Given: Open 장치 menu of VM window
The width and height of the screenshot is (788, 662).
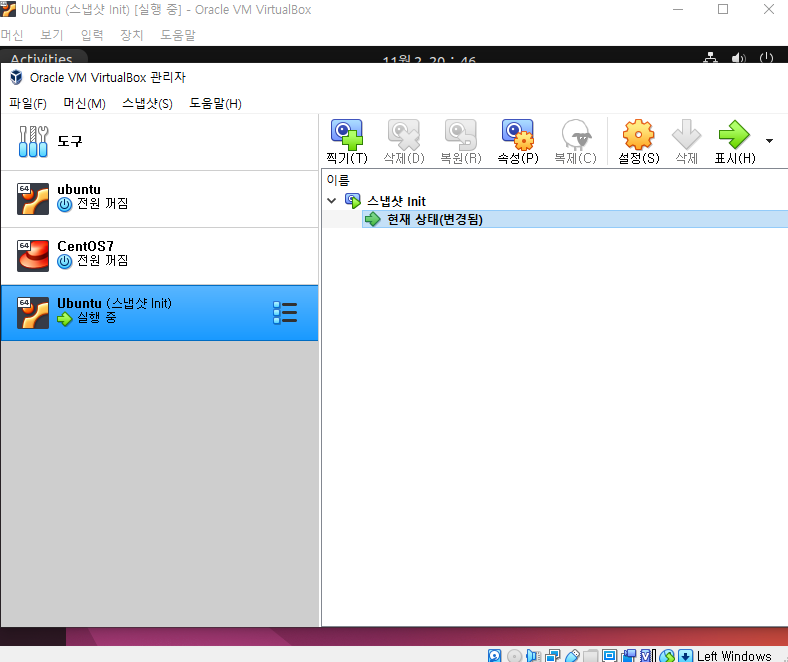Looking at the screenshot, I should [132, 35].
